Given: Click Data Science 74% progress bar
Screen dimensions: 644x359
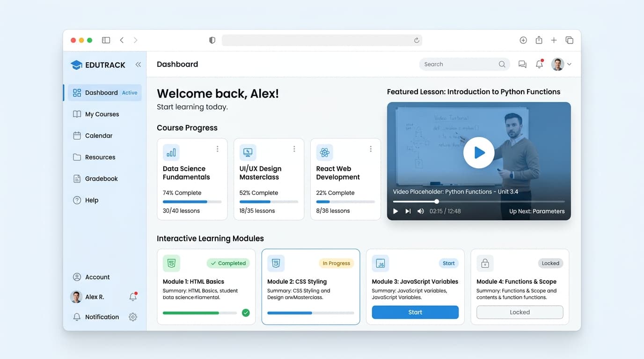Looking at the screenshot, I should click(192, 202).
